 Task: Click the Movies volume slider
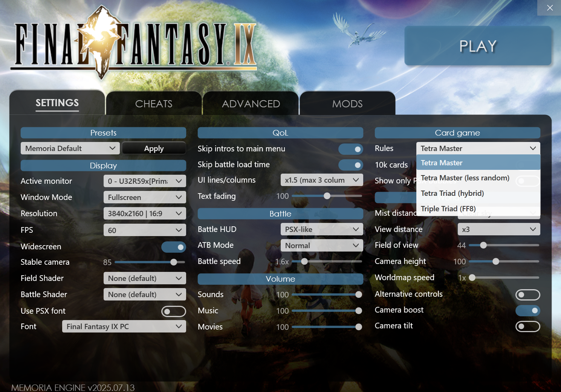point(327,327)
